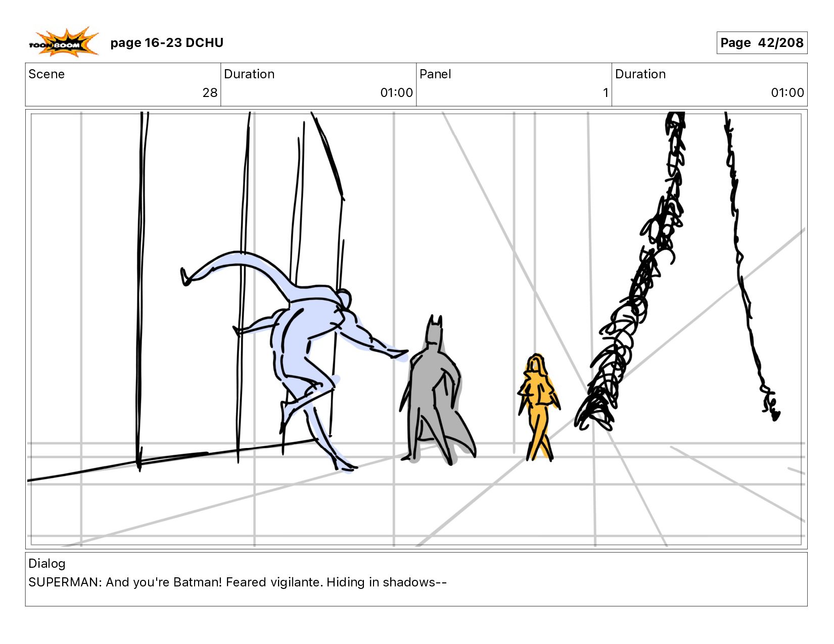Click the SUPERMAN dialog line
This screenshot has height=644, width=834.
238,582
